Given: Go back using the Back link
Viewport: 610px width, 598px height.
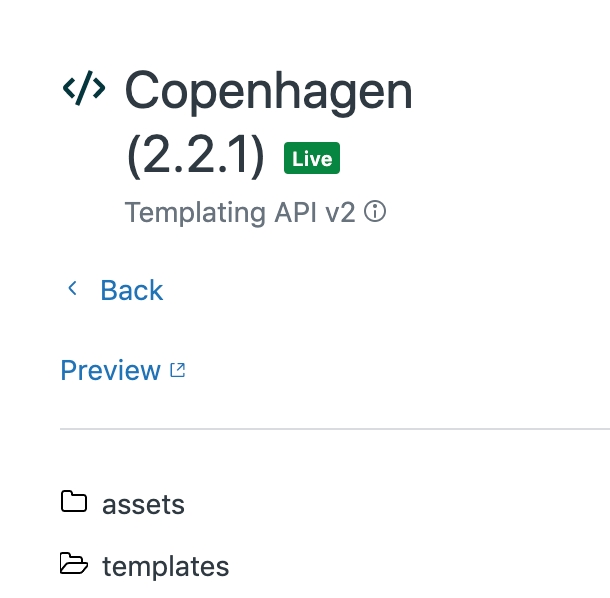Looking at the screenshot, I should coord(131,290).
